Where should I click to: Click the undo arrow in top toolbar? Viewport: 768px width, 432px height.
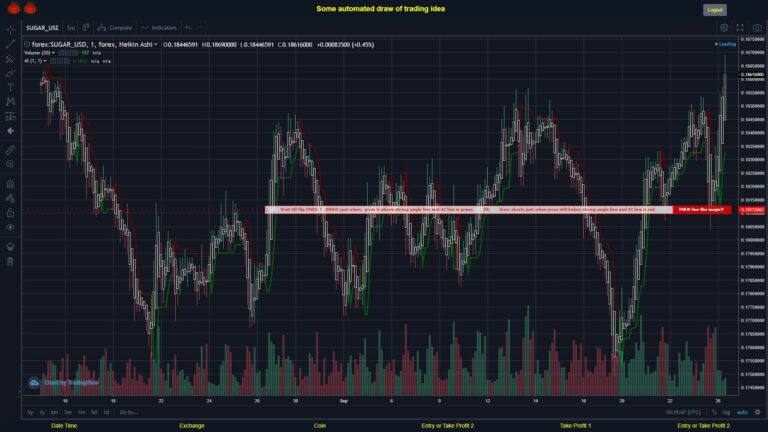click(x=188, y=27)
